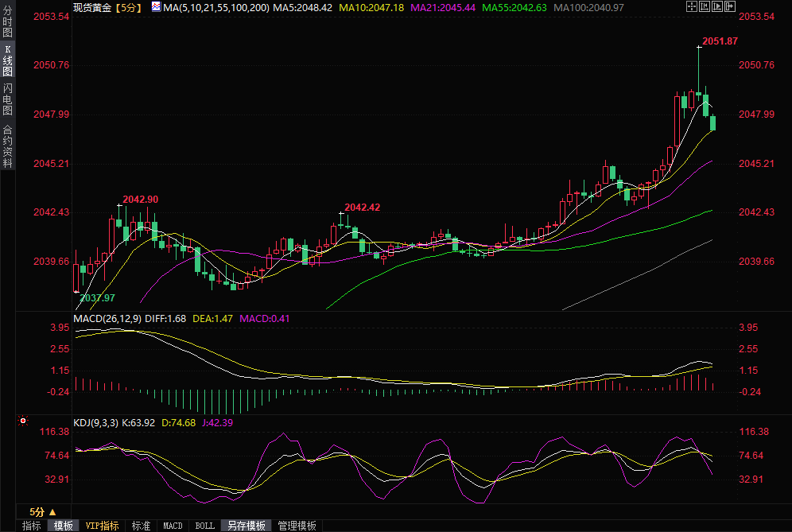792x532 pixels.
Task: Select the 模板 bottom tab
Action: click(x=64, y=526)
